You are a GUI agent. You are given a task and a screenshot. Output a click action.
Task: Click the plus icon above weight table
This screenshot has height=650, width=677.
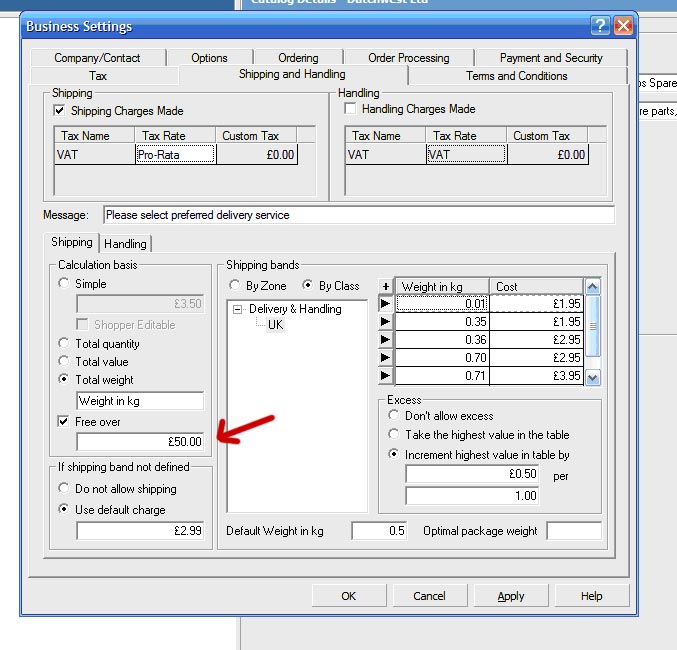[386, 287]
